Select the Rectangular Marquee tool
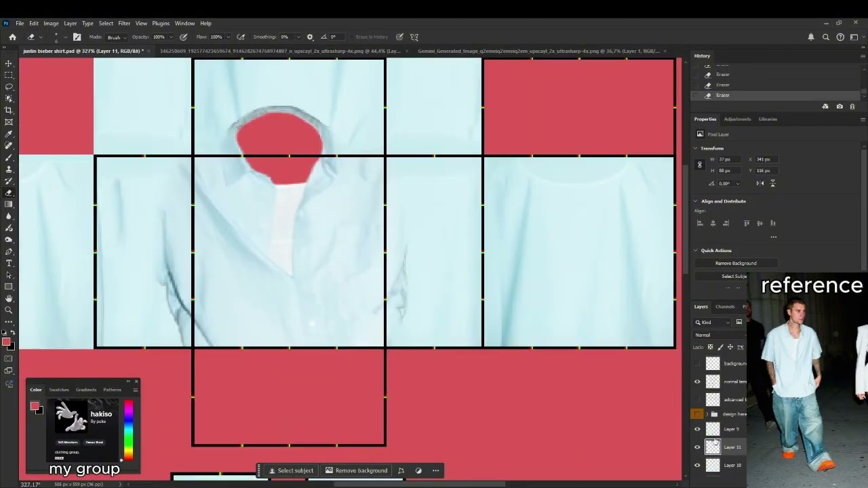The height and width of the screenshot is (488, 868). coord(9,75)
